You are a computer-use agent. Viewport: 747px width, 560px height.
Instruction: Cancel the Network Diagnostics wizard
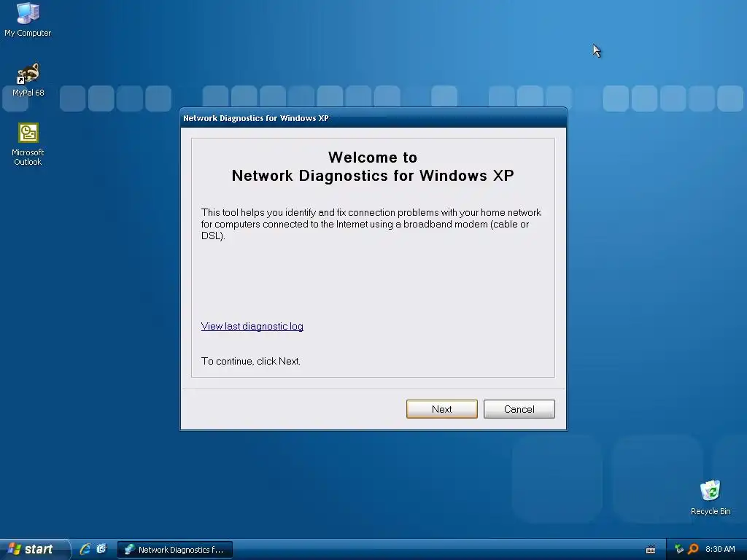coord(519,409)
